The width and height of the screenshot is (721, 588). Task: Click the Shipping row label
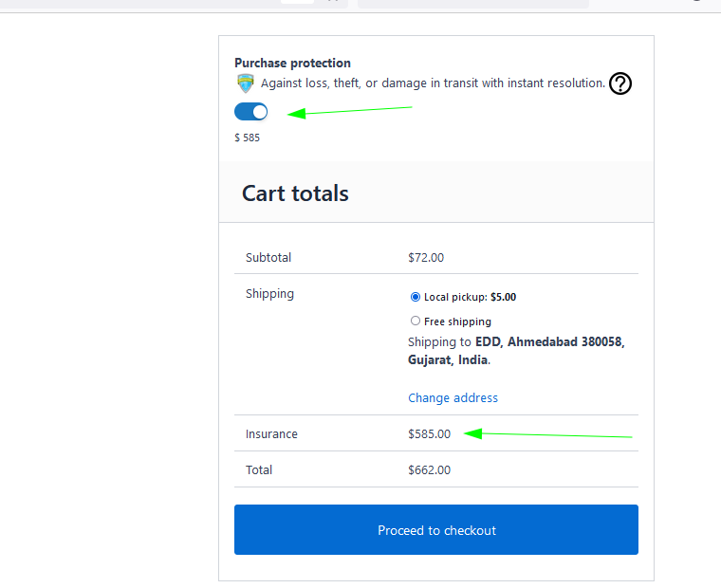tap(269, 293)
